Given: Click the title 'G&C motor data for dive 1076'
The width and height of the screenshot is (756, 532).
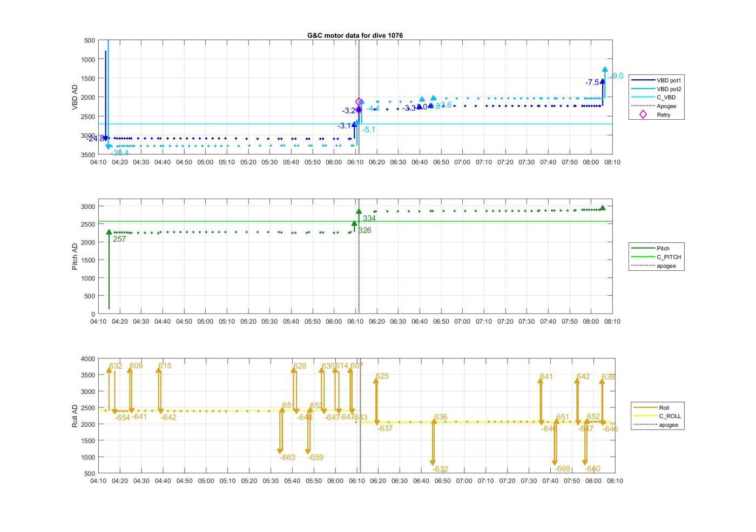Looking at the screenshot, I should point(355,35).
